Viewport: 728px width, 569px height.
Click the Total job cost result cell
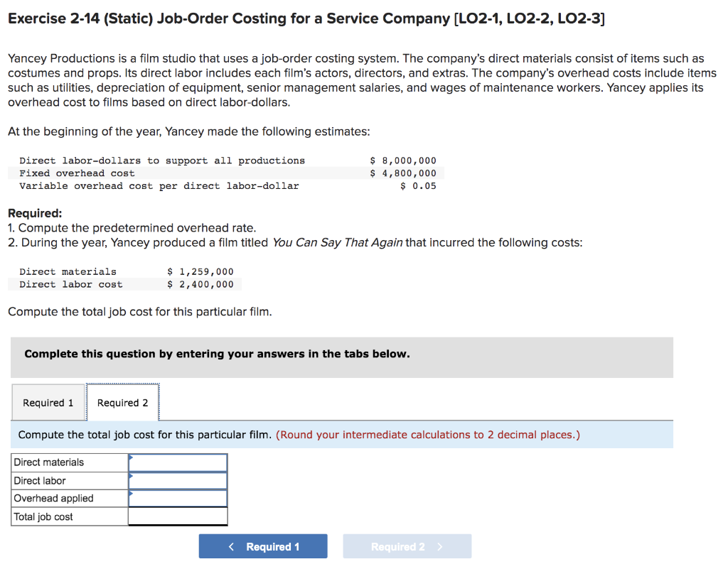point(178,516)
